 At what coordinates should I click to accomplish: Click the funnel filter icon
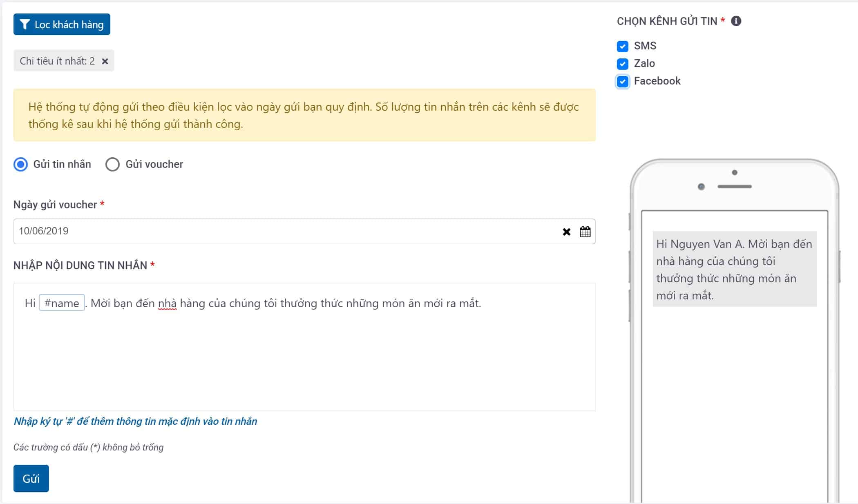coord(25,25)
